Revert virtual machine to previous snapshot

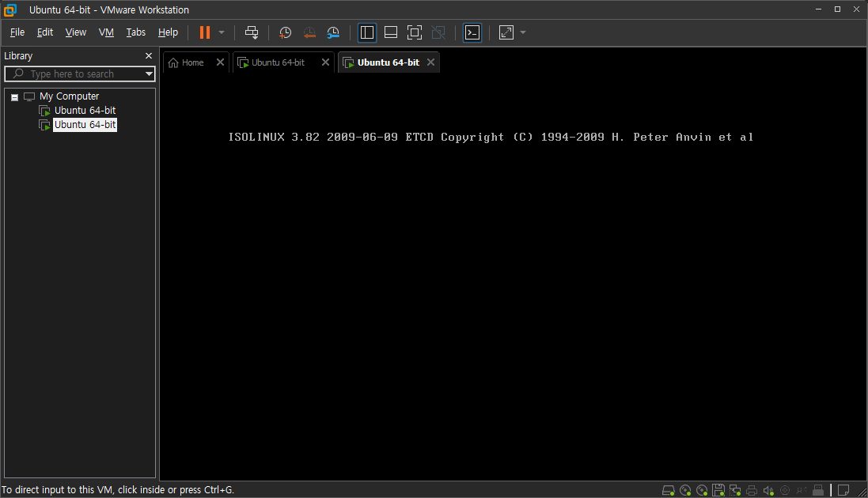(309, 32)
